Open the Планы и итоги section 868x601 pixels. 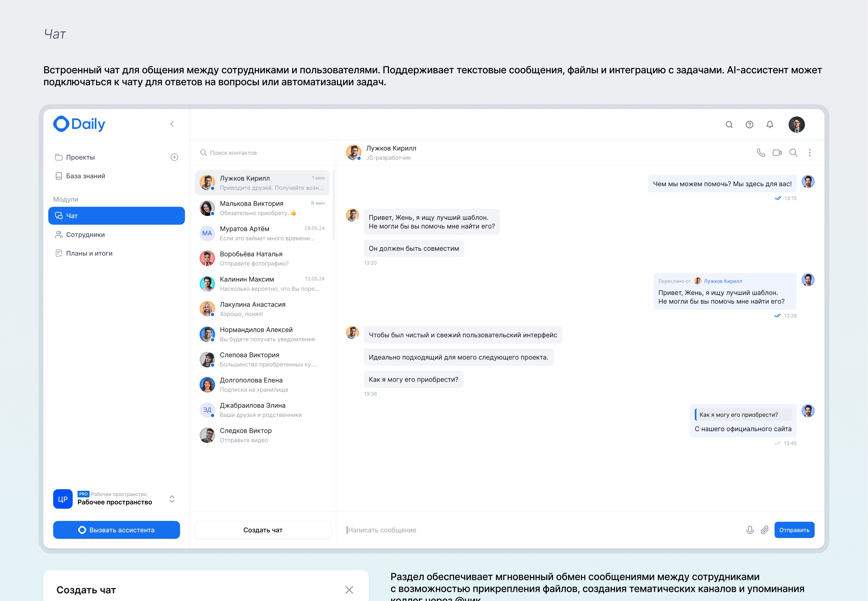[89, 253]
